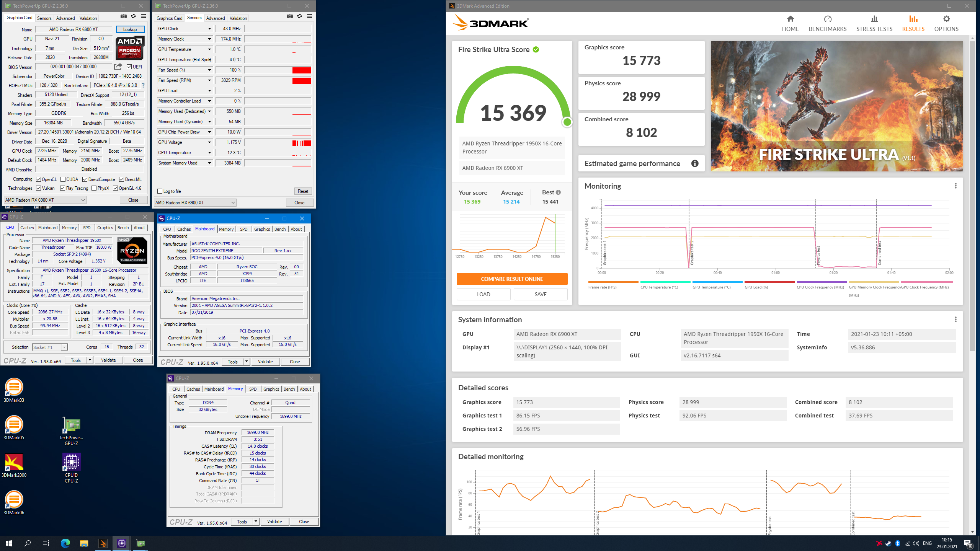Open Microsoft Edge from the taskbar
Screen dimensions: 980x551
point(65,543)
